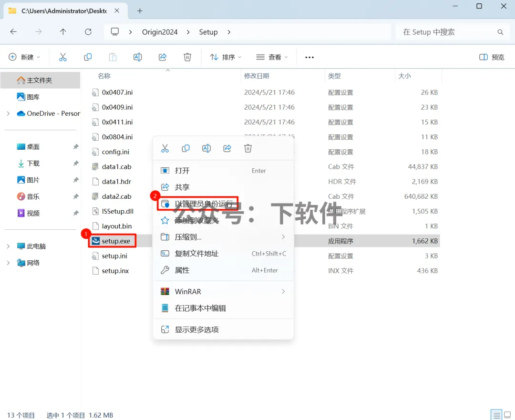Choose Properties (属性) from the context menu
The height and width of the screenshot is (420, 515).
[223, 270]
